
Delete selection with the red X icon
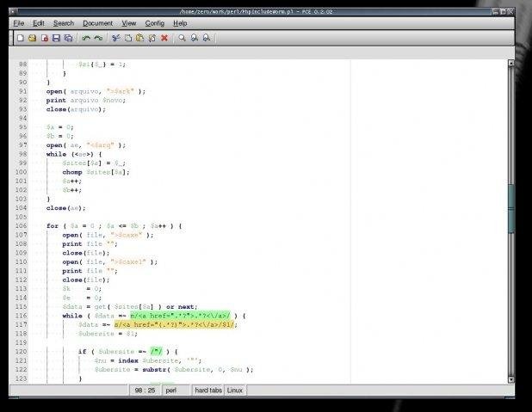164,38
